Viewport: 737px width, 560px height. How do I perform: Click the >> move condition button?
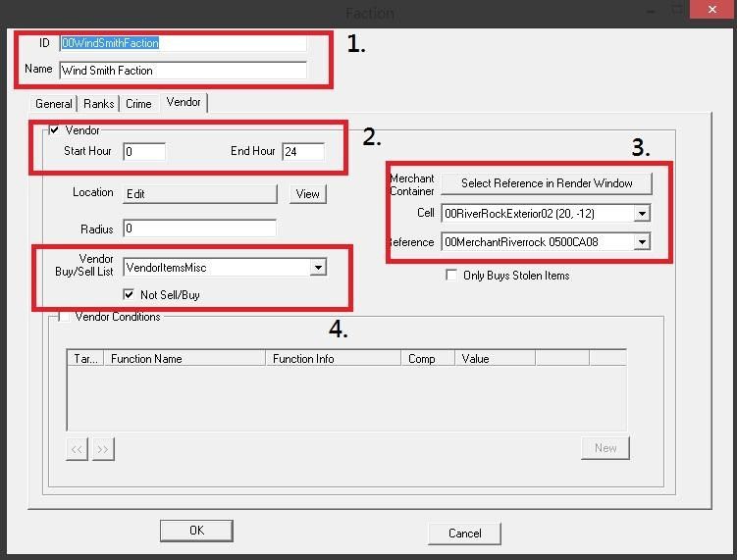[103, 449]
